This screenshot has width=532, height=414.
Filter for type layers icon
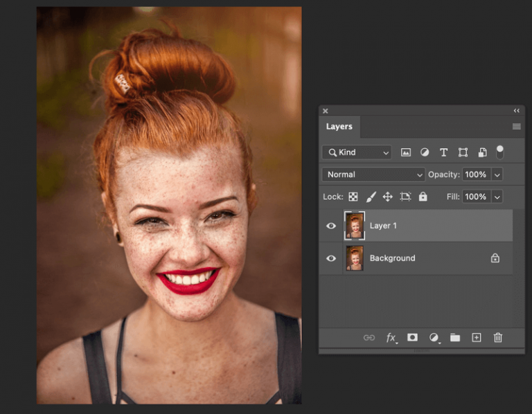pos(444,152)
